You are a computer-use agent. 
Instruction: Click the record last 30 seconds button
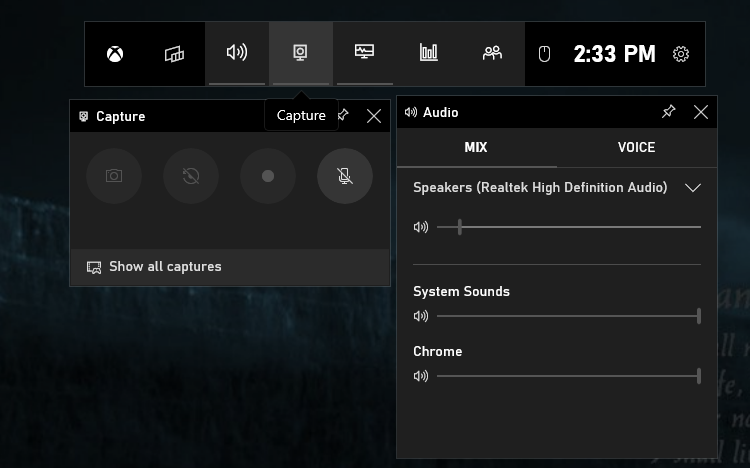(x=191, y=176)
